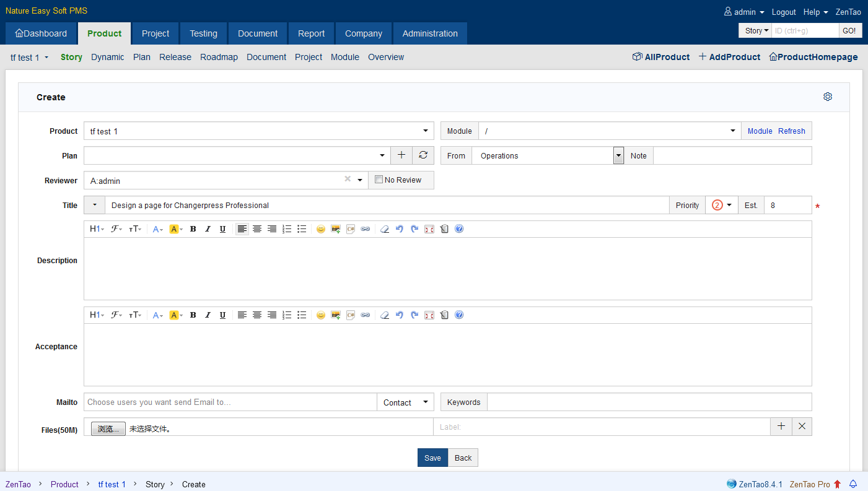
Task: Click the plus icon to add a Plan
Action: [401, 155]
